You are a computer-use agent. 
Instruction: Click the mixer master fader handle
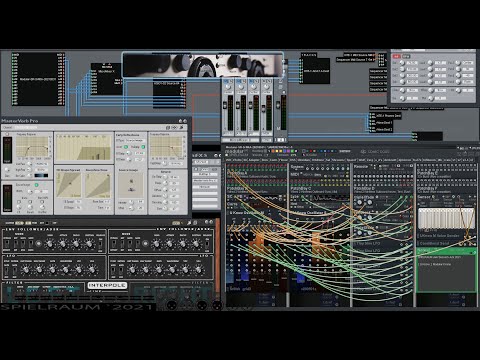click(278, 105)
